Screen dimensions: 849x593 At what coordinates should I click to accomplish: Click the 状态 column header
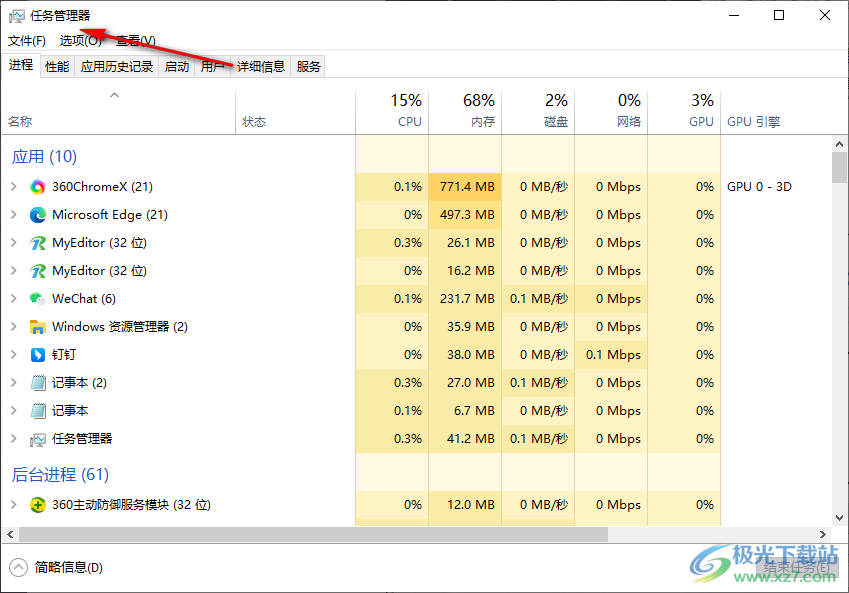pos(296,112)
